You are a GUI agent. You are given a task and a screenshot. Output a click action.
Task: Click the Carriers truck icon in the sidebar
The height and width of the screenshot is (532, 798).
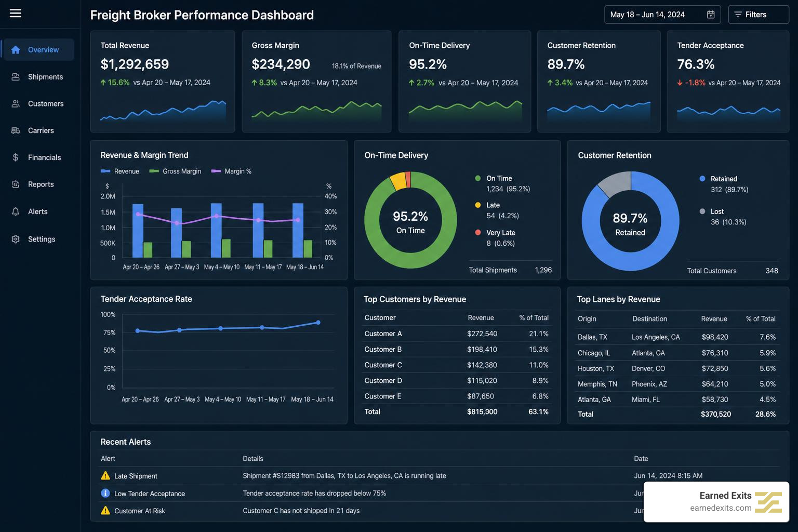pos(16,130)
